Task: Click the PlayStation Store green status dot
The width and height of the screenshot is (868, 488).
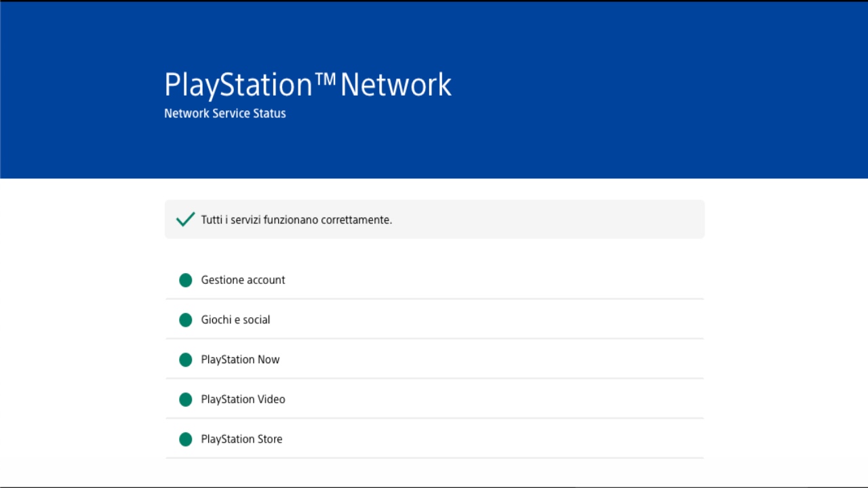Action: coord(186,439)
